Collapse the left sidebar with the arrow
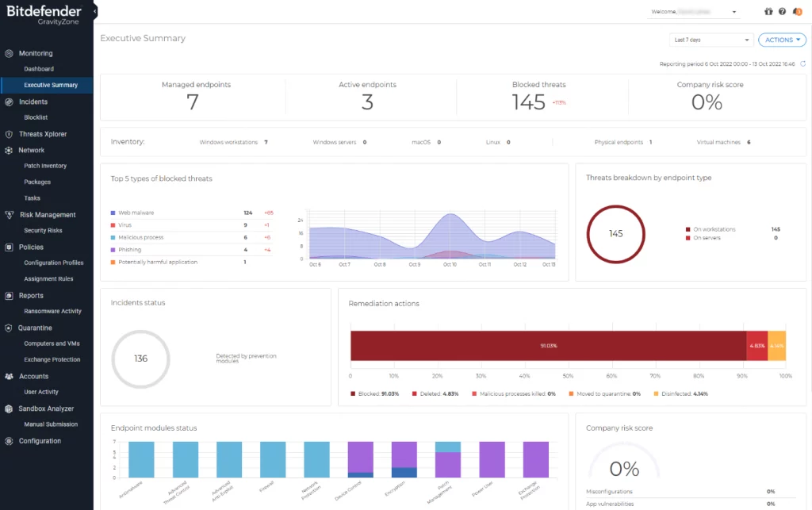This screenshot has height=510, width=812. click(95, 12)
